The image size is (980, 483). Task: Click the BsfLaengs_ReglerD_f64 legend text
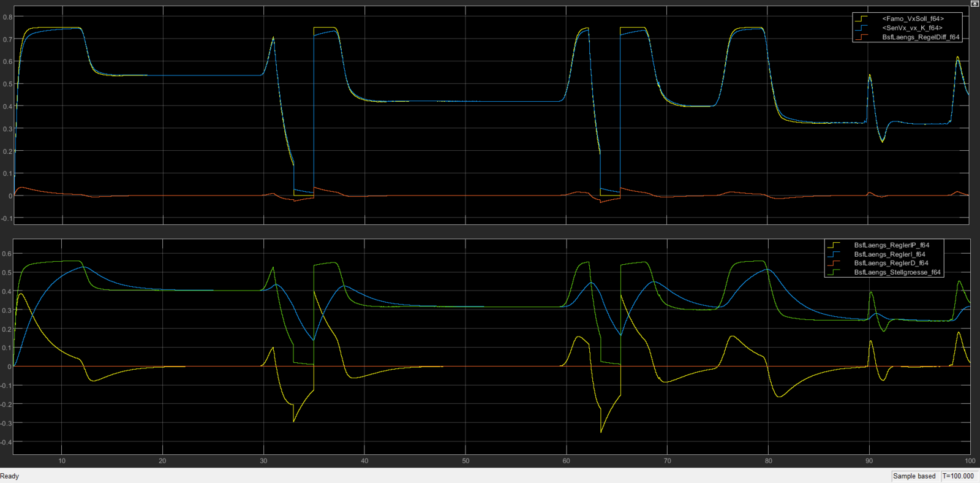(891, 263)
